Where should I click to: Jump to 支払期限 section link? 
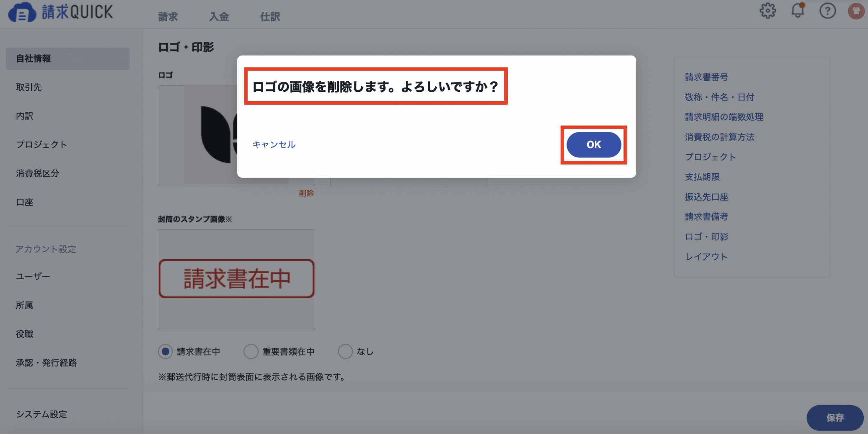[x=702, y=177]
